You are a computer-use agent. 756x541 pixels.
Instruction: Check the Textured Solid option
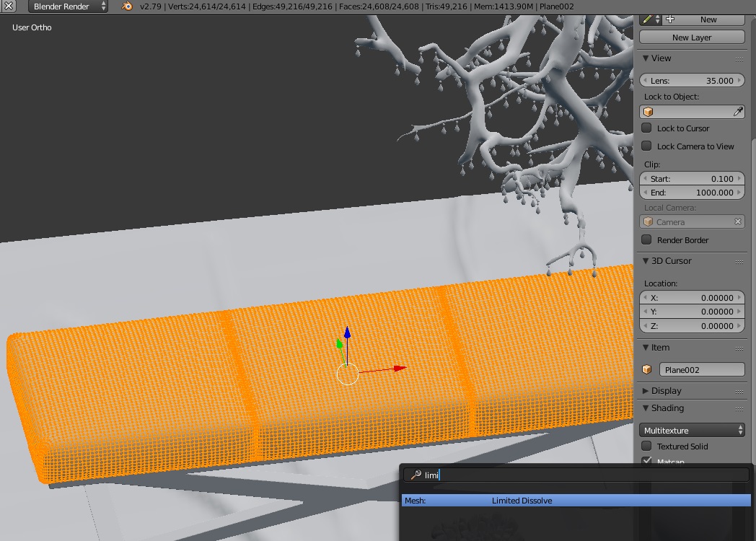pyautogui.click(x=647, y=446)
